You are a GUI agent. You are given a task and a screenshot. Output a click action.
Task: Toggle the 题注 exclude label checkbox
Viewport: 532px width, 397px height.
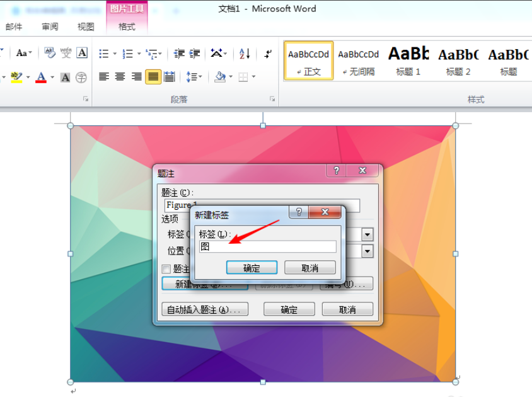(166, 269)
